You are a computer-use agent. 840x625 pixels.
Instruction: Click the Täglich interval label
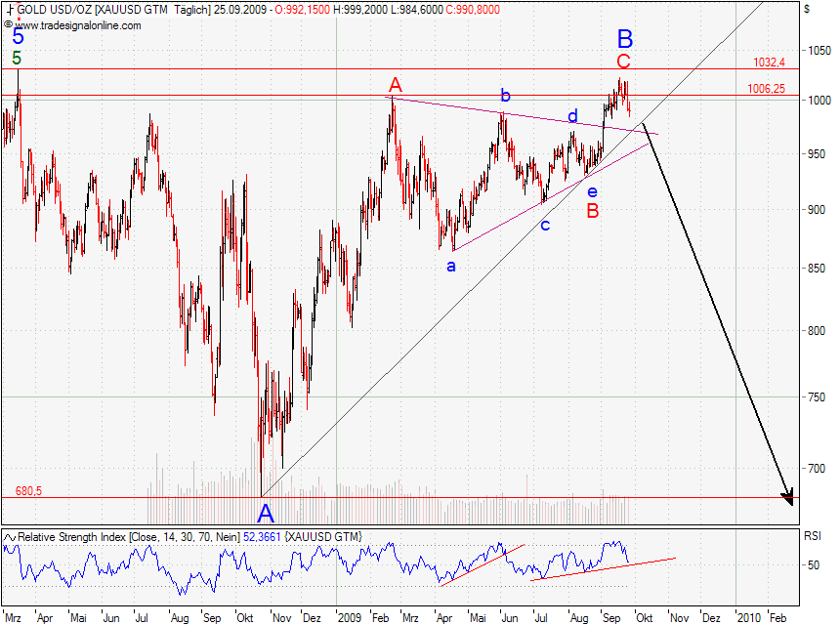coord(192,10)
